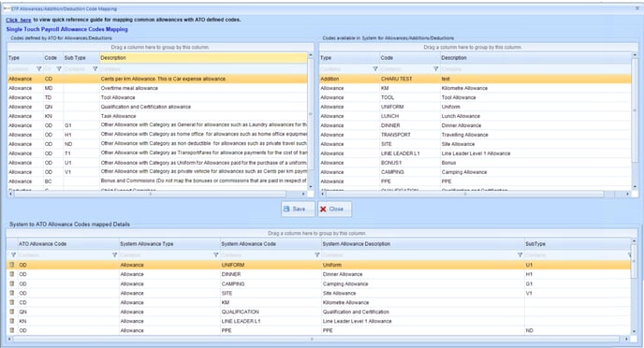Select 'Cents per km Allowance' ATO row

tap(157, 79)
